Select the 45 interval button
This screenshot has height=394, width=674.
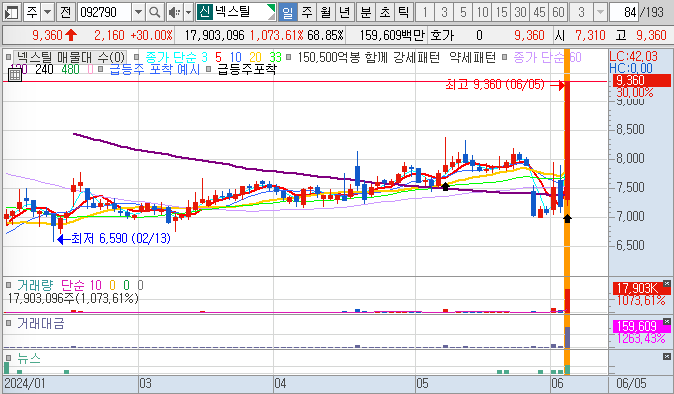539,12
